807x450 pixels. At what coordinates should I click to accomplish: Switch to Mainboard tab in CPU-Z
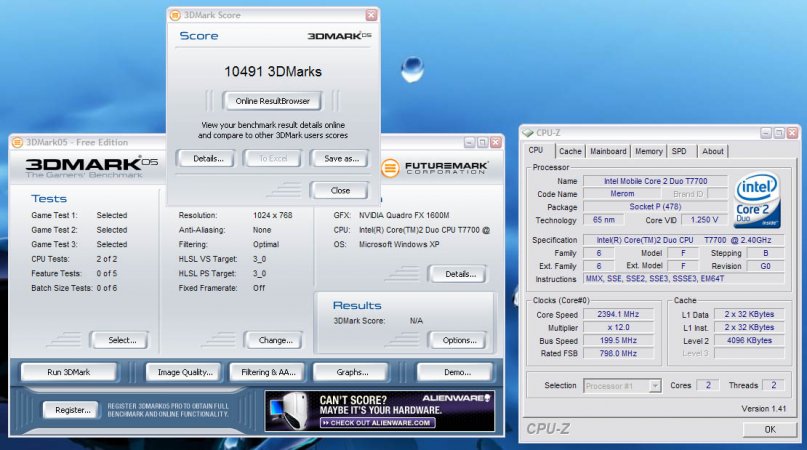point(608,151)
